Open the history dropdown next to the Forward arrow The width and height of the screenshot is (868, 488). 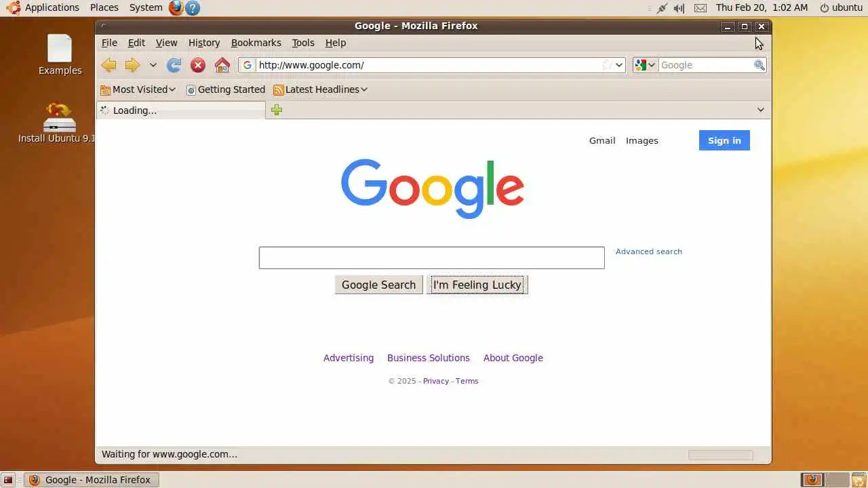(153, 65)
